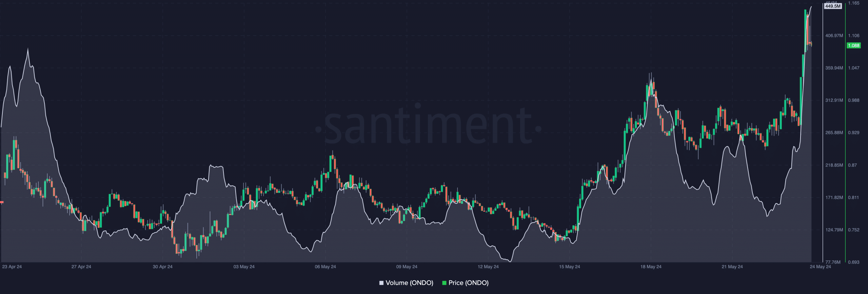Click the 18 May 24 date label
Image resolution: width=868 pixels, height=294 pixels.
(x=651, y=267)
